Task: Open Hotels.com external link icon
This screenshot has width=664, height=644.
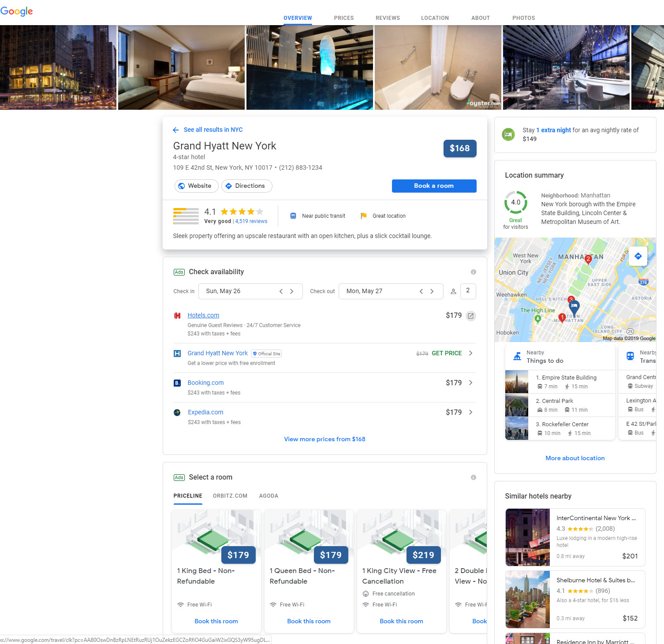Action: point(471,316)
